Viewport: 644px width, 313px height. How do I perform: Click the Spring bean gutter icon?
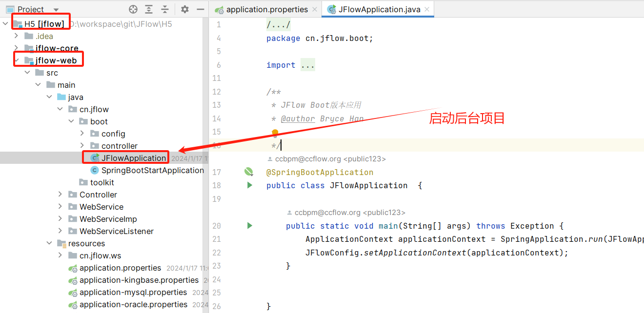click(x=249, y=172)
